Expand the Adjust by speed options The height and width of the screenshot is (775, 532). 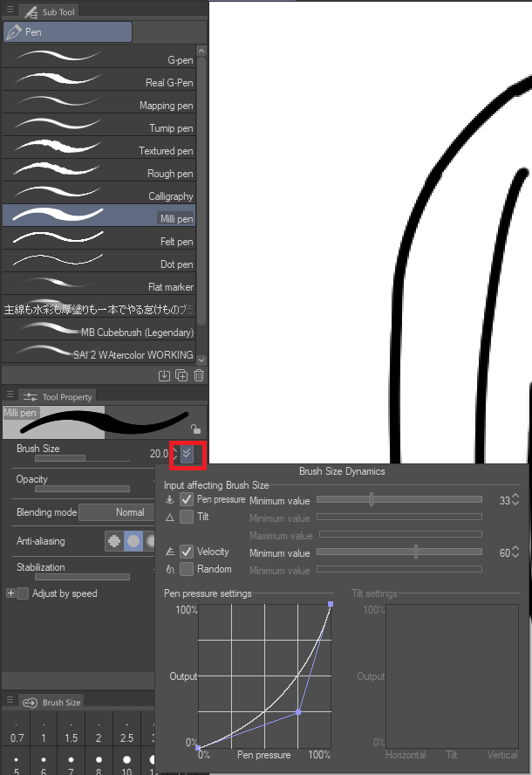[10, 593]
